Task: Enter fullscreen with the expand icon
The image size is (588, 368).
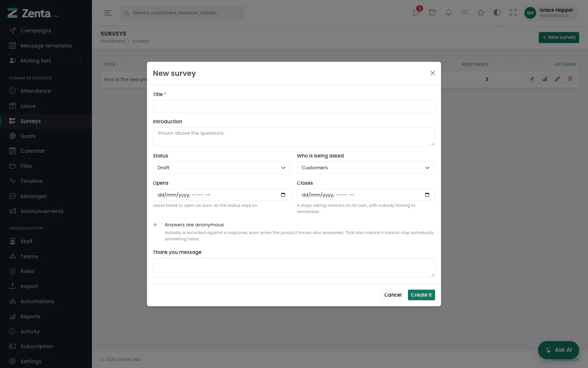Action: pos(513,13)
